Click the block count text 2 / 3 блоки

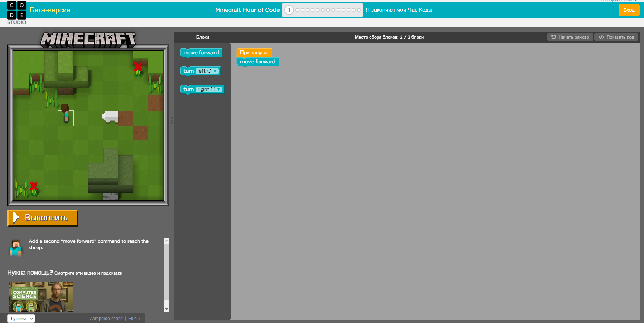pos(411,37)
